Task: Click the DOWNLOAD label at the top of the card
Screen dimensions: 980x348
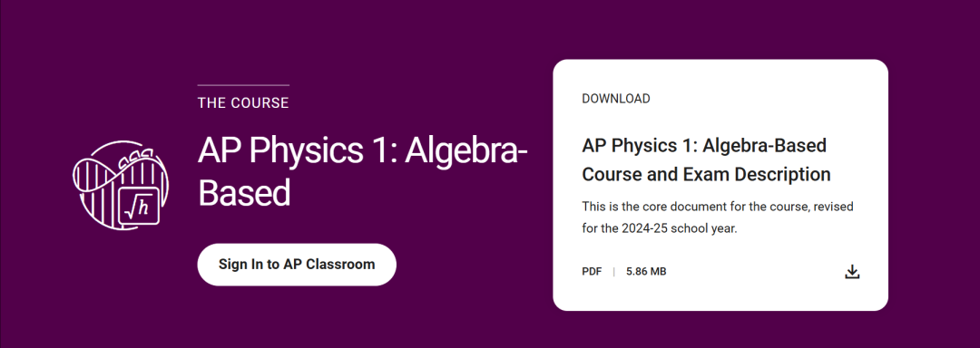Action: [x=615, y=99]
